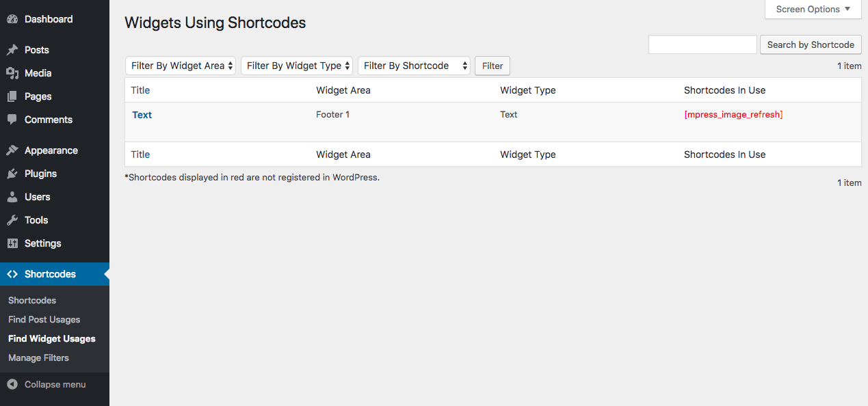
Task: Click the Users person icon
Action: 12,197
